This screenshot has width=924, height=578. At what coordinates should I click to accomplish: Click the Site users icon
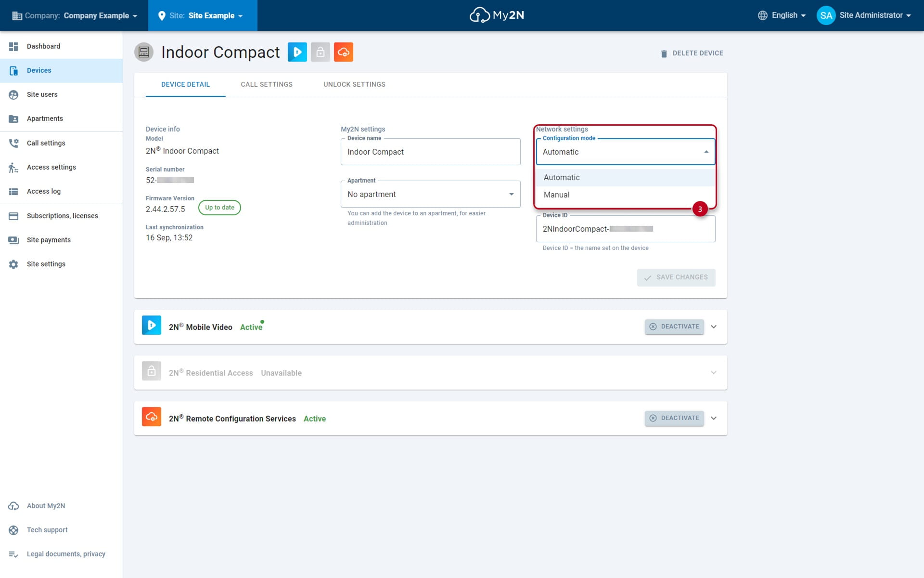point(13,94)
